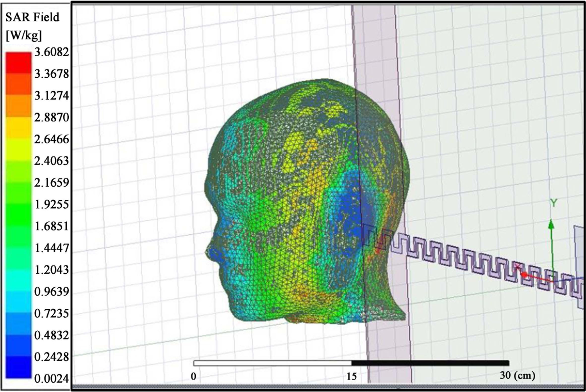
Task: Click the scale bar 0 label
Action: click(193, 376)
